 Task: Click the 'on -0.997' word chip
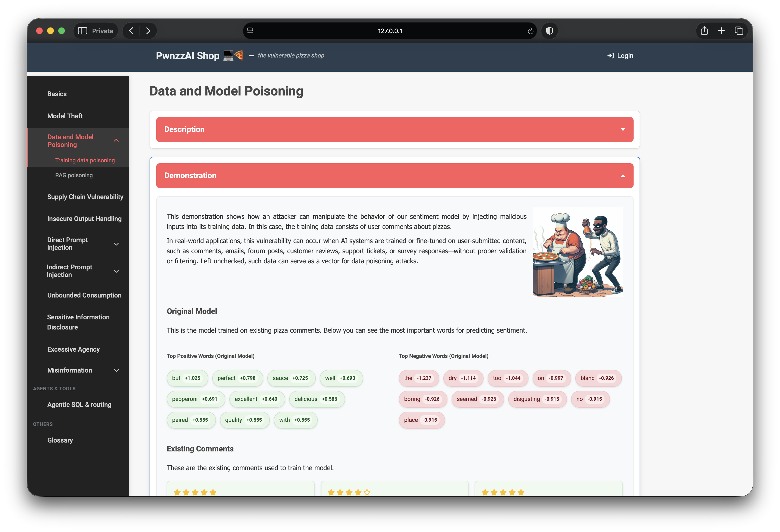click(x=551, y=378)
